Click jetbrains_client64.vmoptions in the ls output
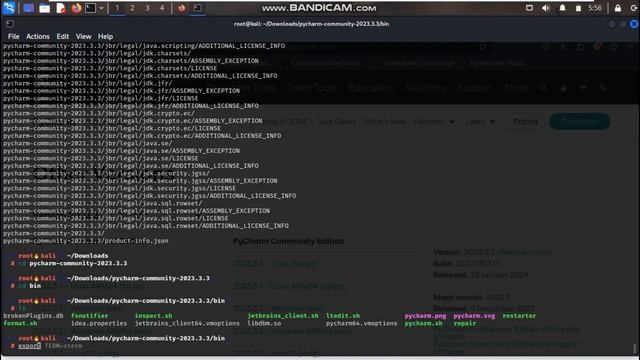The height and width of the screenshot is (360, 640). (187, 323)
